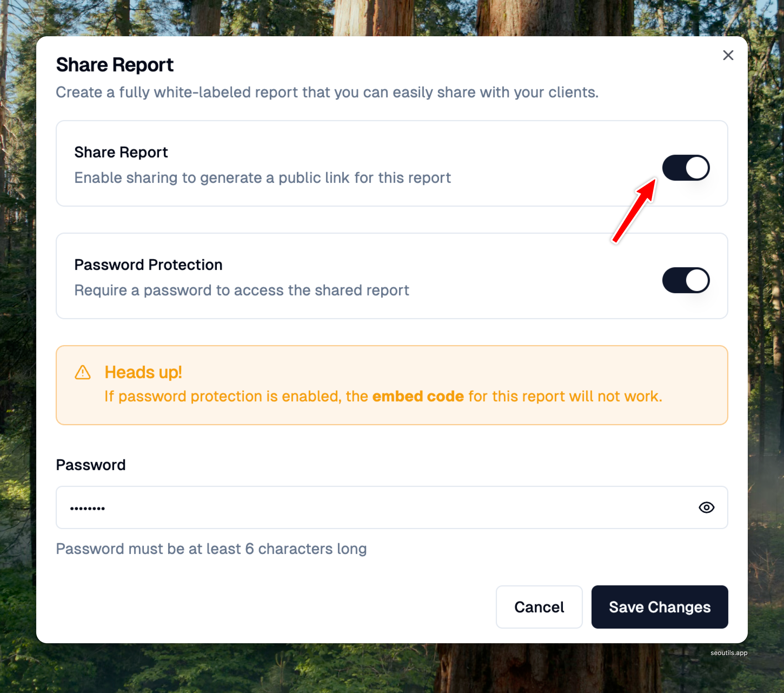Click the Password Protection card label
This screenshot has width=784, height=693.
pyautogui.click(x=148, y=265)
